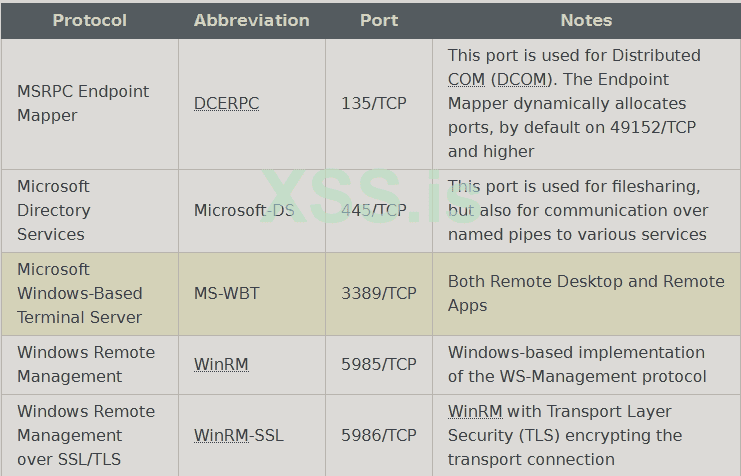741x476 pixels.
Task: Click the 445/TCP port cell
Action: pyautogui.click(x=374, y=210)
